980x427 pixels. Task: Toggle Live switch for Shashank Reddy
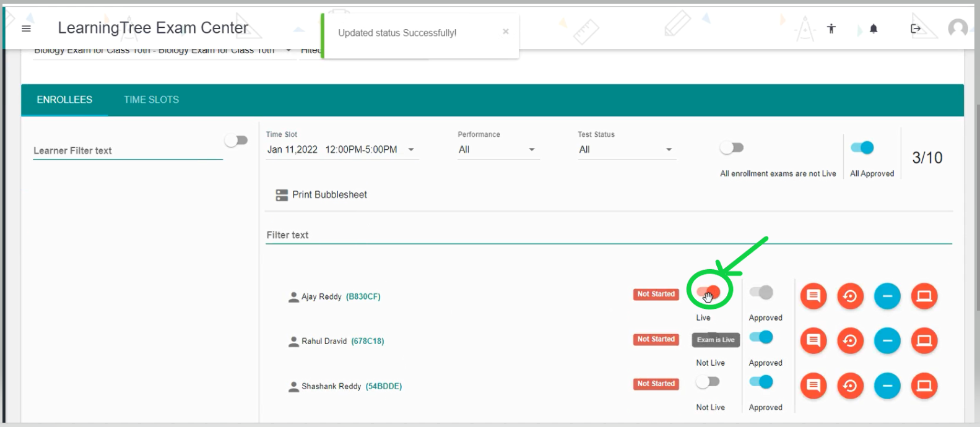point(708,382)
